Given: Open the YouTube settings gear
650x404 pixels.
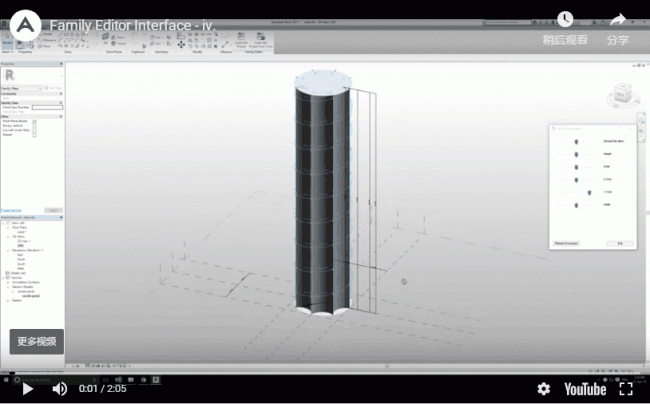Looking at the screenshot, I should click(x=543, y=388).
